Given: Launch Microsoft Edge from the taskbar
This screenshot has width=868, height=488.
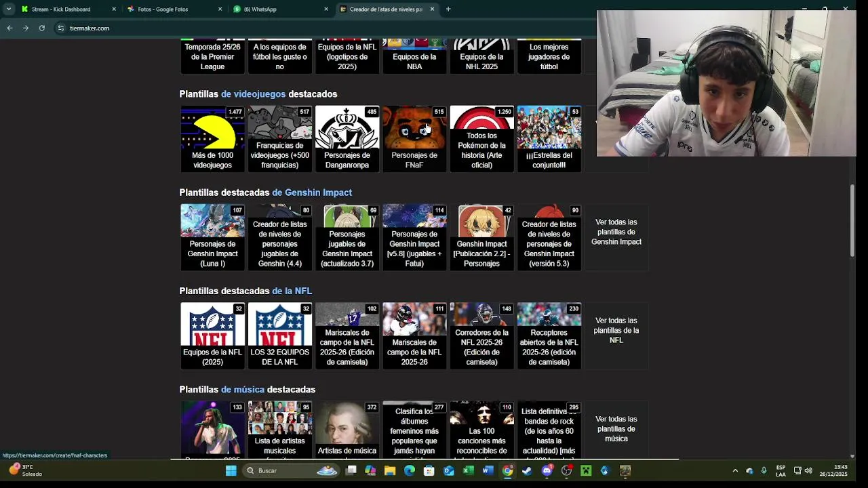Looking at the screenshot, I should 410,470.
